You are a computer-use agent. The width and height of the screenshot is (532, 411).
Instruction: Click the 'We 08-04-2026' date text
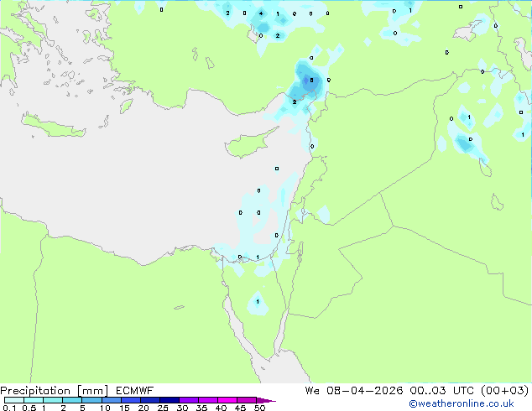point(354,391)
